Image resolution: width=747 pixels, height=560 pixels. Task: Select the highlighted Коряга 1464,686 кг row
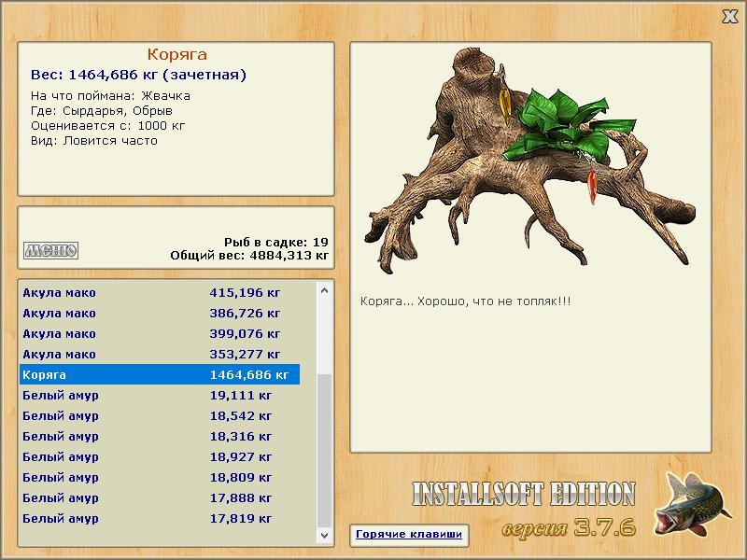160,375
